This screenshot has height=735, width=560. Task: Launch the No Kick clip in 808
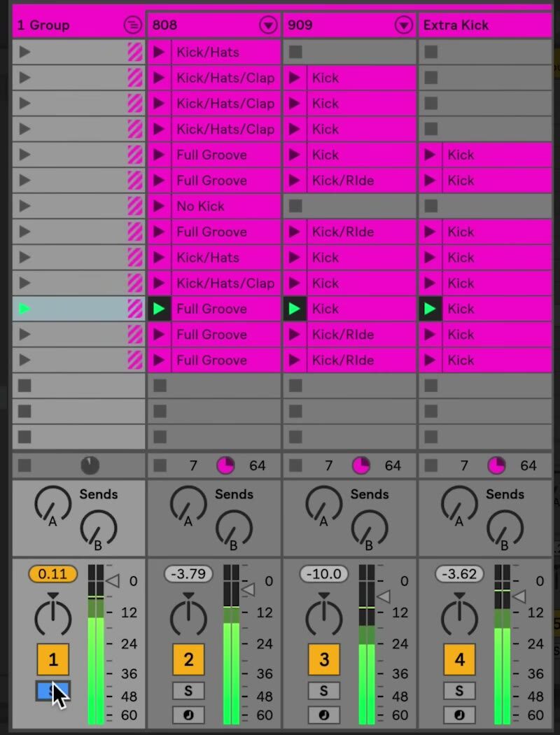[160, 206]
